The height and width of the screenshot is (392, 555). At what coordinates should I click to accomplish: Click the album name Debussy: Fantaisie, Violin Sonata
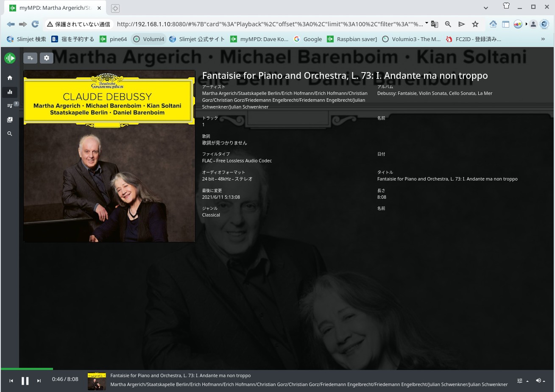(x=435, y=93)
